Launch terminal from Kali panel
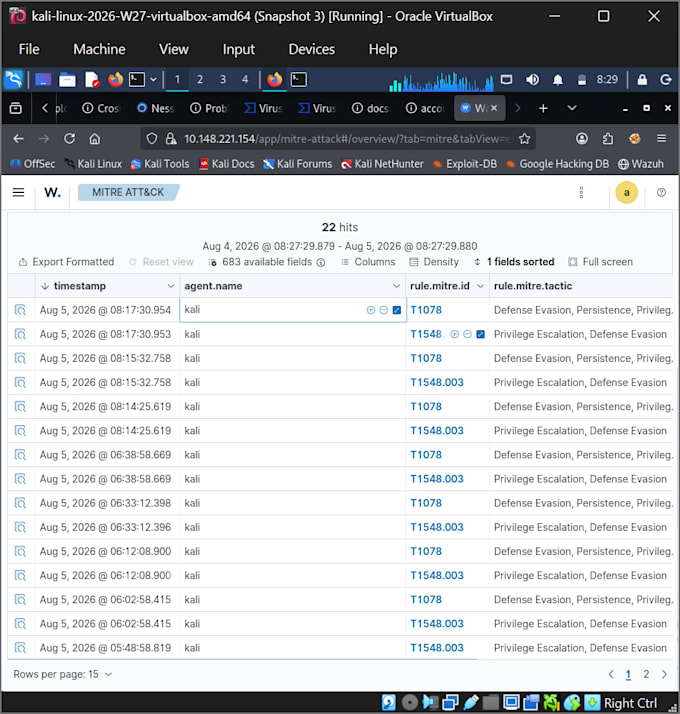This screenshot has width=680, height=714. point(137,80)
